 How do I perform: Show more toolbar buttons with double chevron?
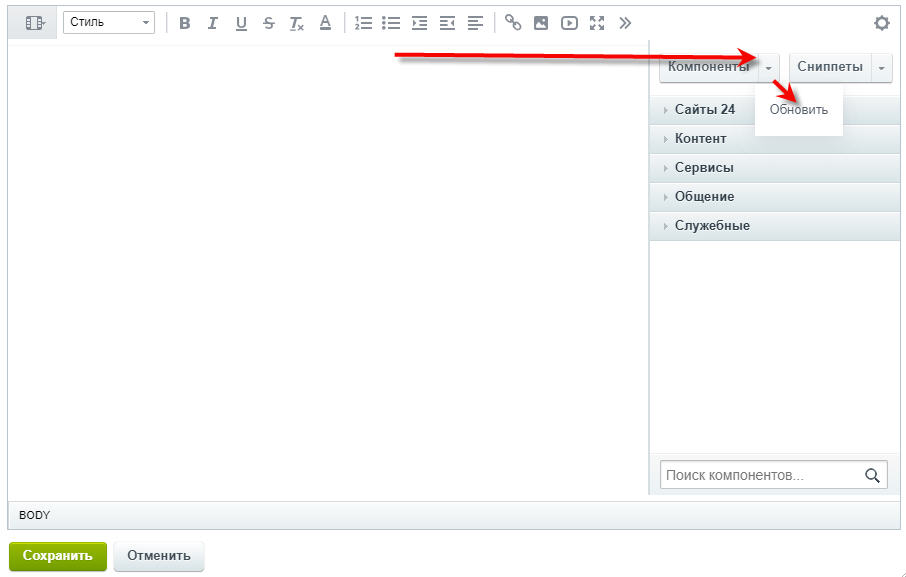click(625, 23)
